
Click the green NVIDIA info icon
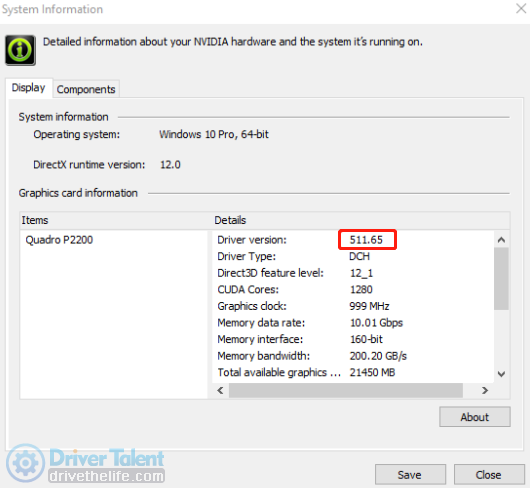20,50
